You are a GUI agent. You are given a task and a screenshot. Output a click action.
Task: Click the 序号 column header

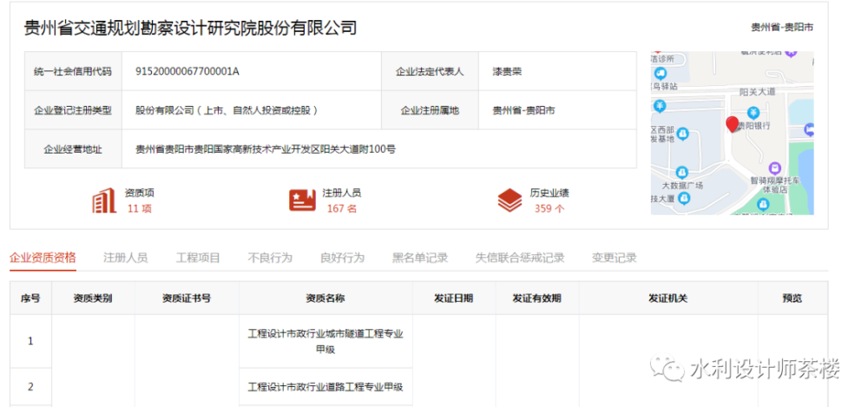click(31, 298)
